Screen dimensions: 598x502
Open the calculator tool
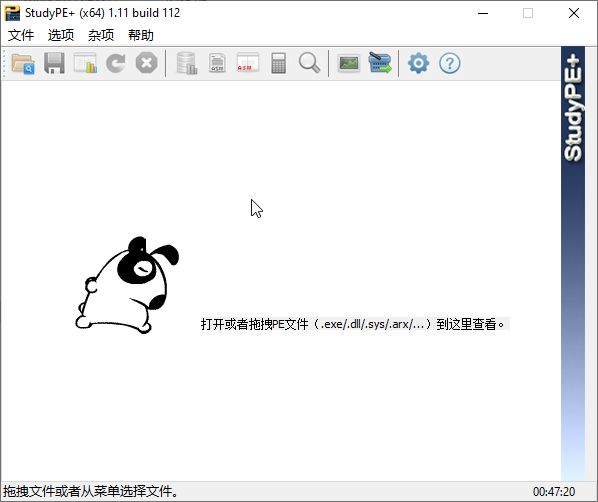[x=278, y=63]
